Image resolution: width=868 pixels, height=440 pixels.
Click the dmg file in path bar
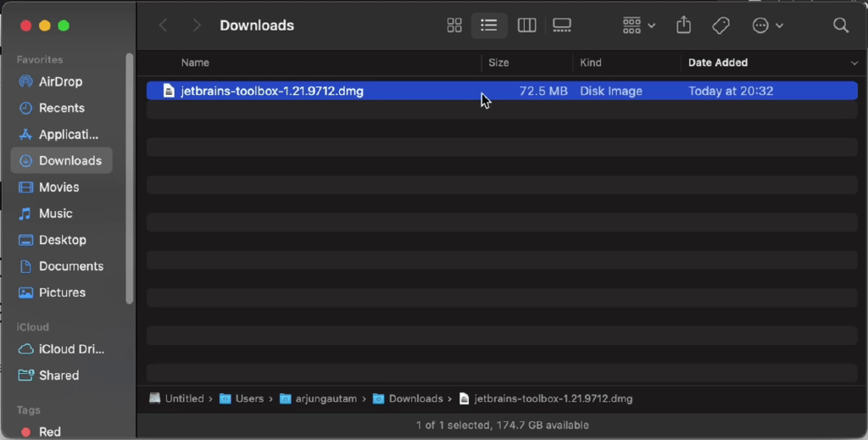tap(546, 398)
